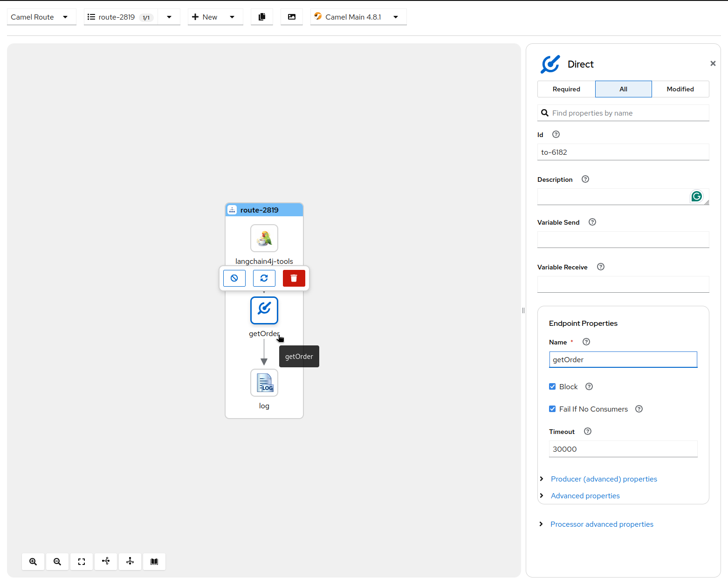Click the disable step icon in node toolbar
Viewport: 728px width, 585px height.
point(234,278)
